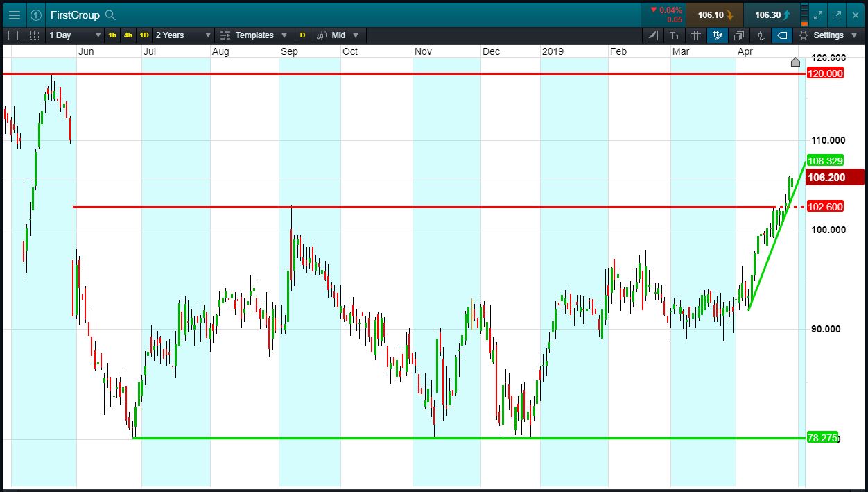Click the layered windows icon in toolbar
Image resolution: width=868 pixels, height=492 pixels.
[x=739, y=35]
